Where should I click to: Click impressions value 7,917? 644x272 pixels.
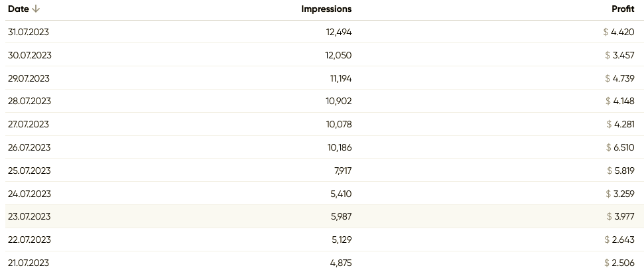343,170
